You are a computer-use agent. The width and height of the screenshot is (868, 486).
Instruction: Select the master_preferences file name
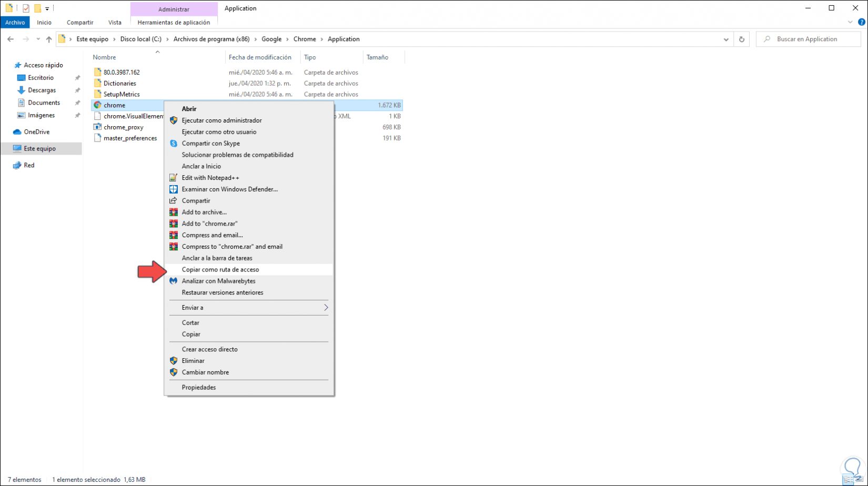pos(130,138)
